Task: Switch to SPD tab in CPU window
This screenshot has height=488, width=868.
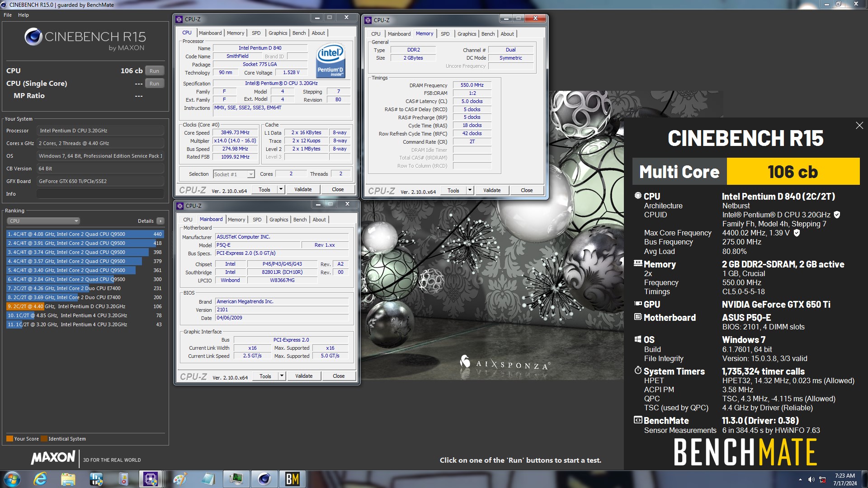Action: 256,33
